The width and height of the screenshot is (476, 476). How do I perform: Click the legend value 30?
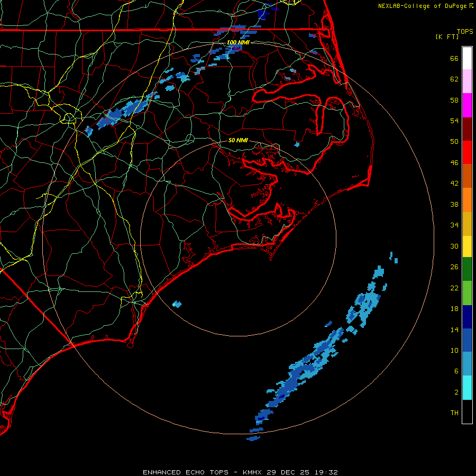tap(454, 246)
